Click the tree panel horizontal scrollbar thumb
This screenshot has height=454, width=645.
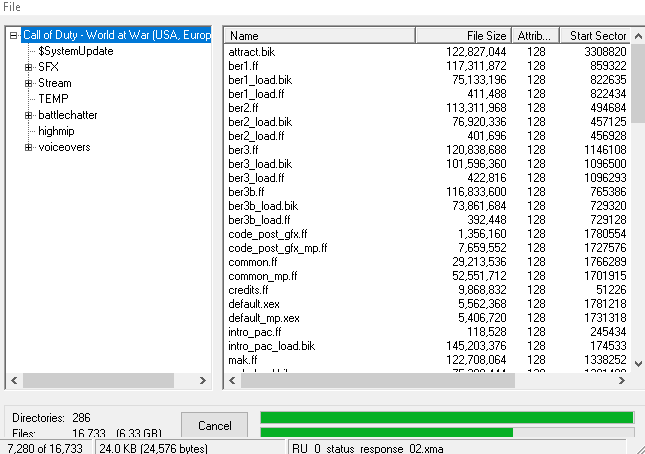[98, 380]
